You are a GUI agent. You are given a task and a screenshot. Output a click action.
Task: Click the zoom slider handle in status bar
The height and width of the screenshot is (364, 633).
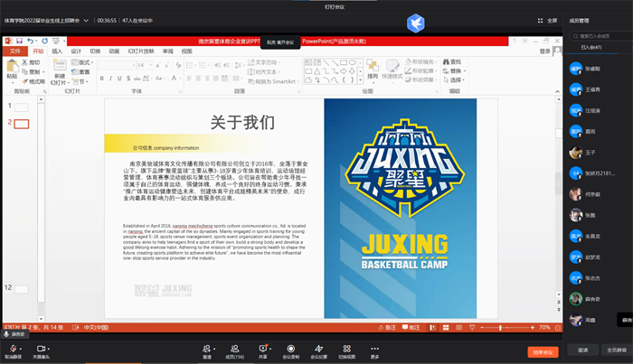coord(500,328)
